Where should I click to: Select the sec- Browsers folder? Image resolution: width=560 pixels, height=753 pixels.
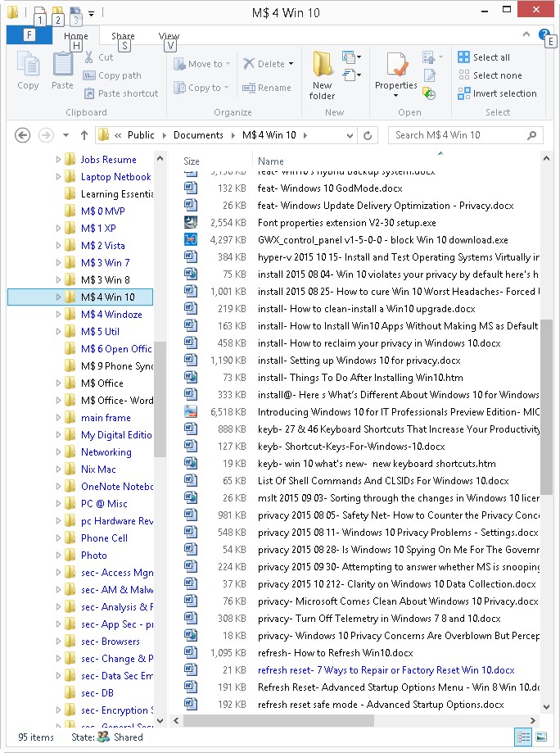tap(111, 641)
